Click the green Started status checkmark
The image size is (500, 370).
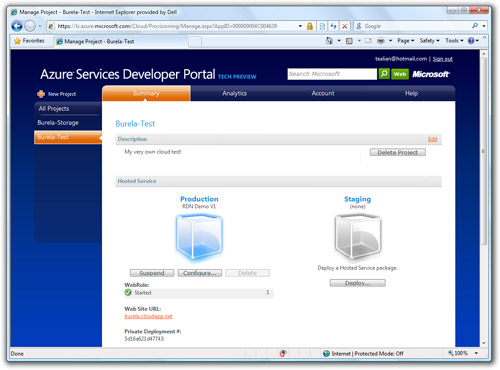point(128,292)
